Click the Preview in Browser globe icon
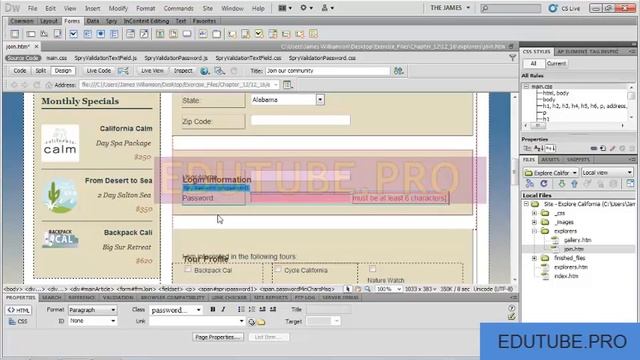Viewport: 640px width, 360px height. coord(204,71)
